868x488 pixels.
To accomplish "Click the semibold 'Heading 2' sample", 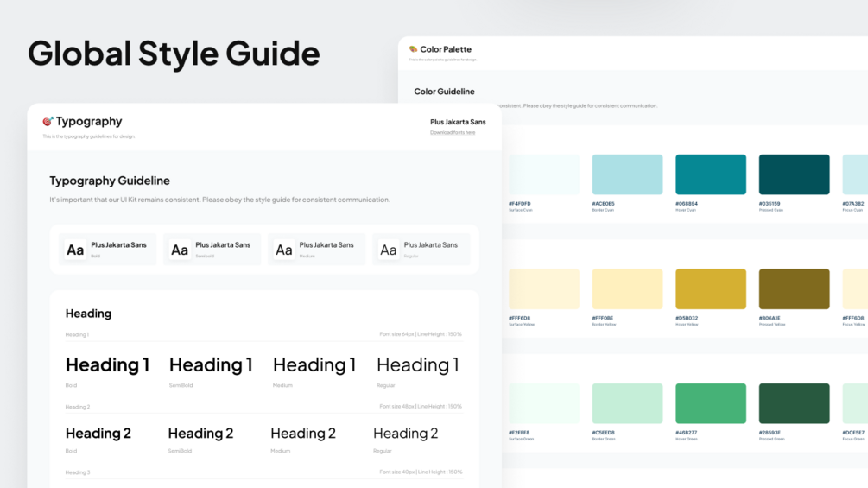I will pyautogui.click(x=201, y=434).
